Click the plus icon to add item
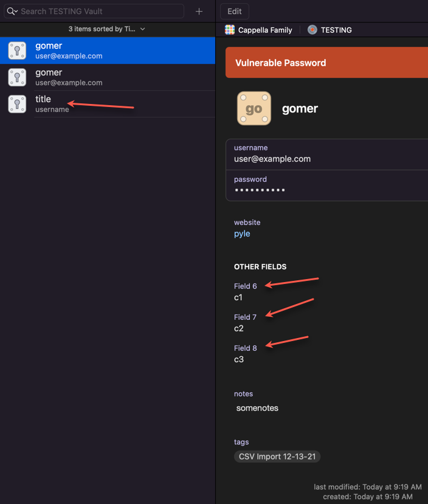Screen dimensions: 428x504 pos(199,12)
